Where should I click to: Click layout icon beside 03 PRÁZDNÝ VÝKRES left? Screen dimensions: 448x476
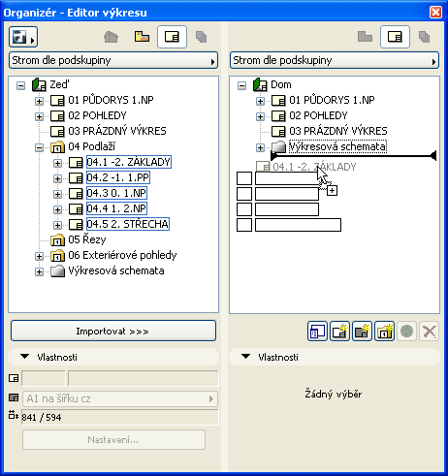click(57, 131)
